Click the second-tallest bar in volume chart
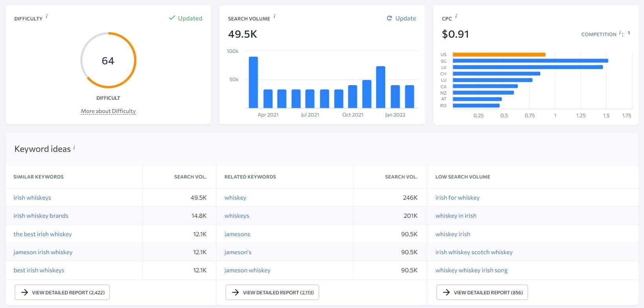 (x=381, y=87)
